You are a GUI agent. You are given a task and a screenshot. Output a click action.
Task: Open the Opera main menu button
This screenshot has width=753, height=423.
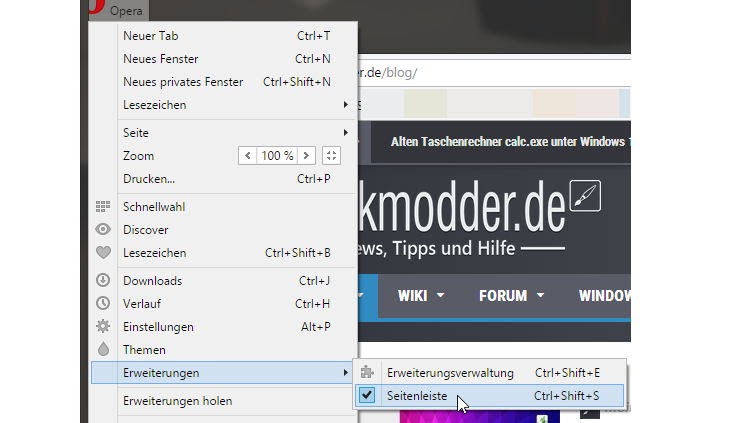click(x=119, y=10)
